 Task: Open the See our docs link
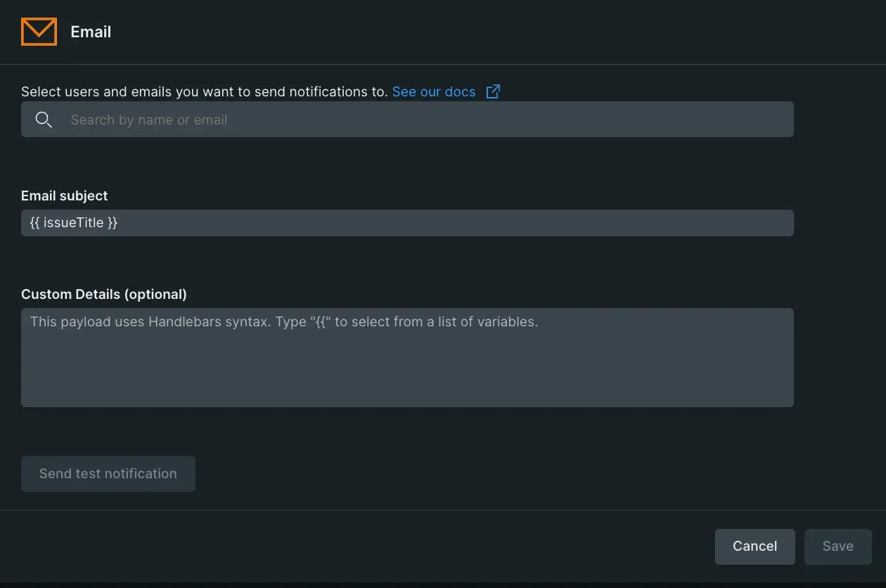click(x=433, y=91)
